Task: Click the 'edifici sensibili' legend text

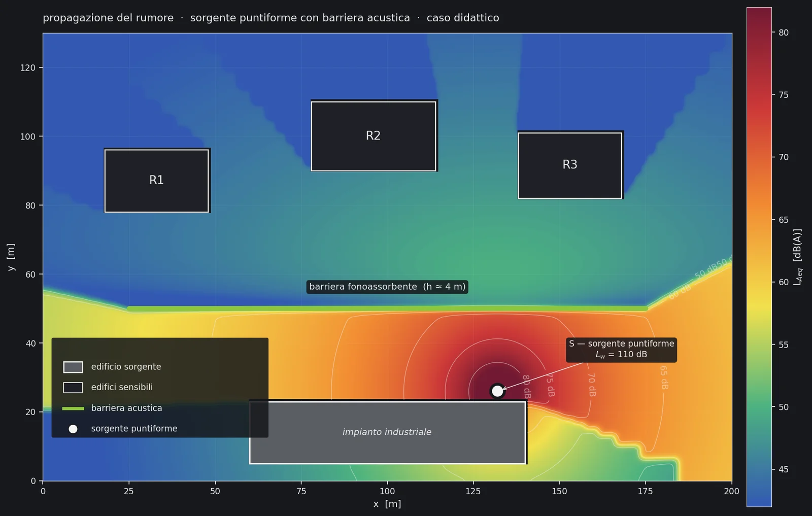Action: tap(122, 387)
